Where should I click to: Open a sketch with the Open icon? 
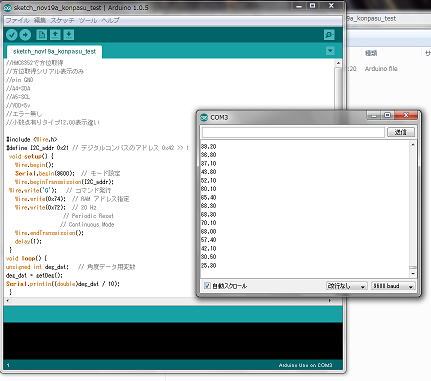55,35
